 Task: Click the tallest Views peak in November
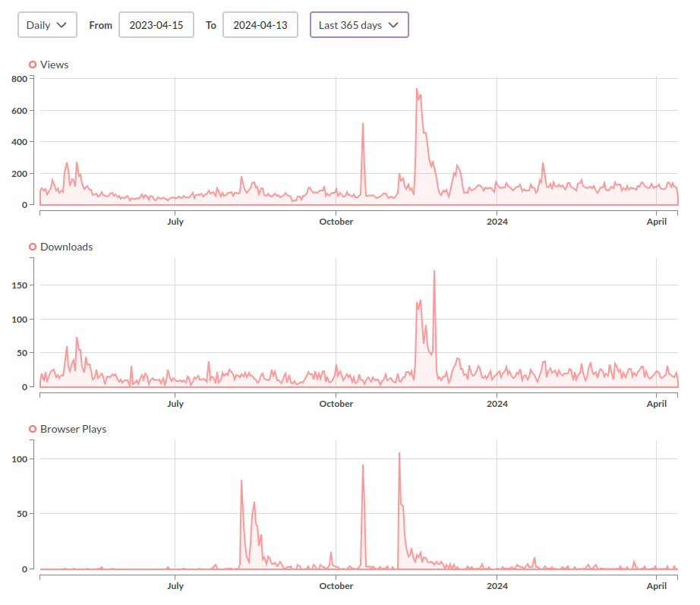(417, 90)
